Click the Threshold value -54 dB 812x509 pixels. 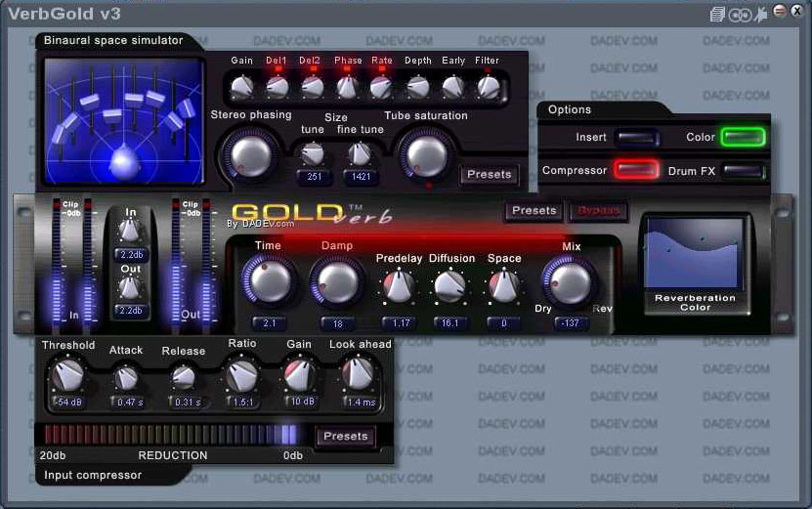68,402
